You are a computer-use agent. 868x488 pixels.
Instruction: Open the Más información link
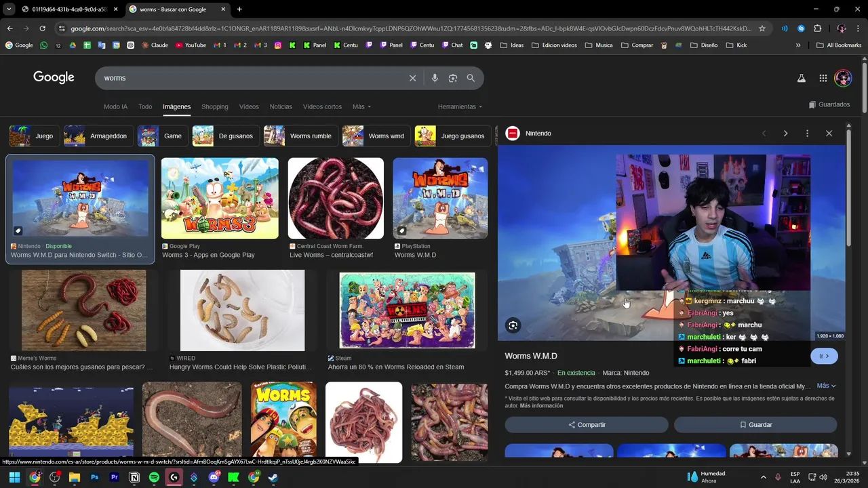541,405
